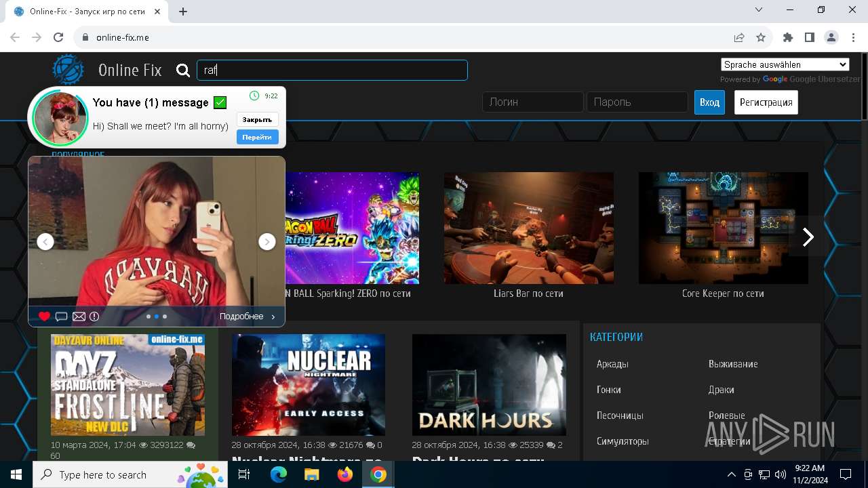Open the tab search chevron in Chrome

point(759,10)
